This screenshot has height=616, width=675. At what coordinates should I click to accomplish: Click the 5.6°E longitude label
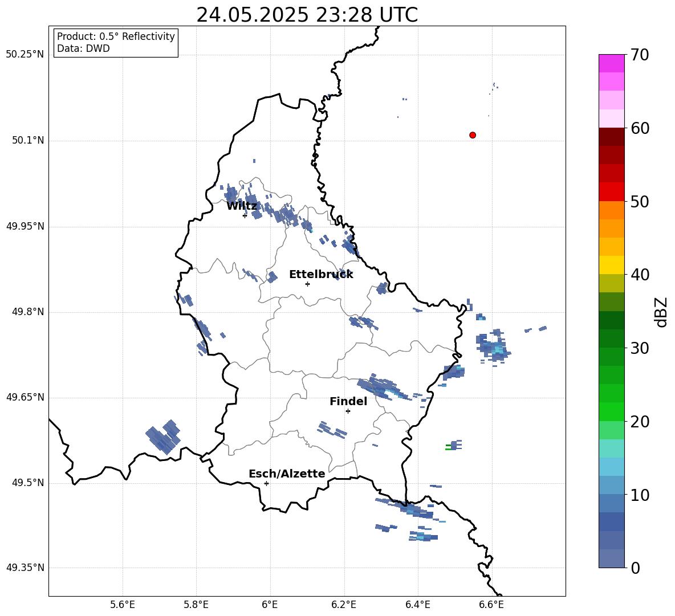(122, 605)
